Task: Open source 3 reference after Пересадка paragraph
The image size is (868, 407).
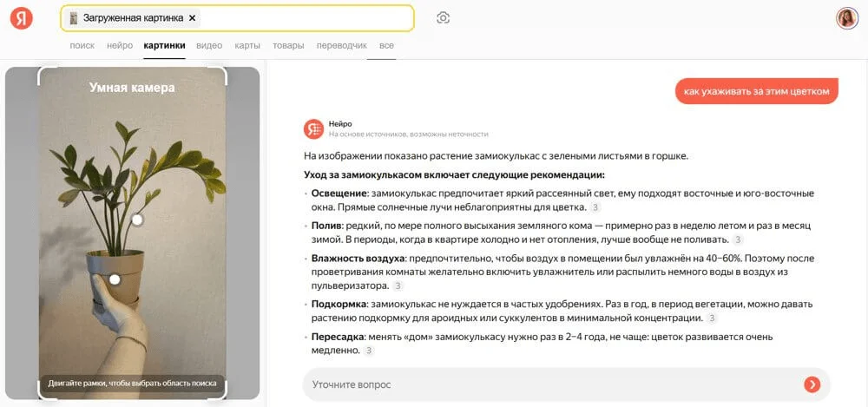Action: pos(369,351)
